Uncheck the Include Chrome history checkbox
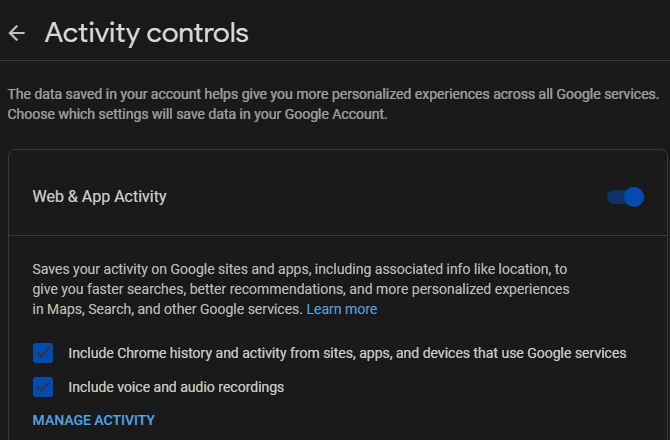 43,353
